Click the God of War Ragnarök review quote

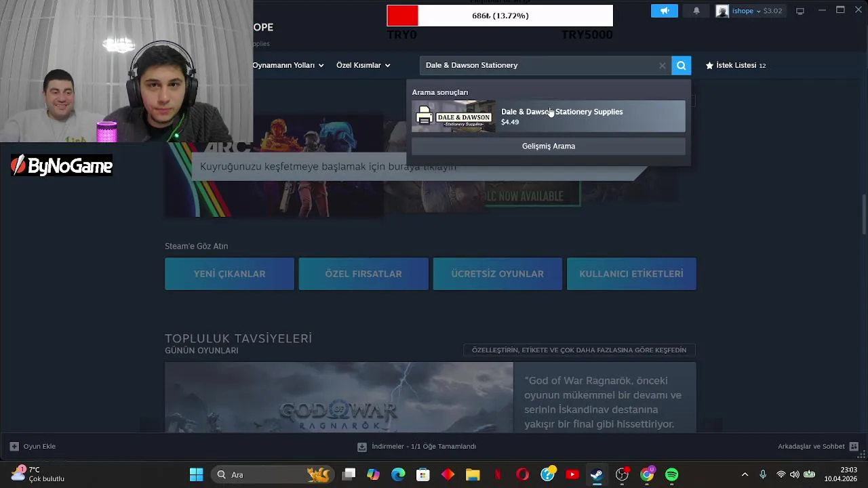tap(604, 402)
